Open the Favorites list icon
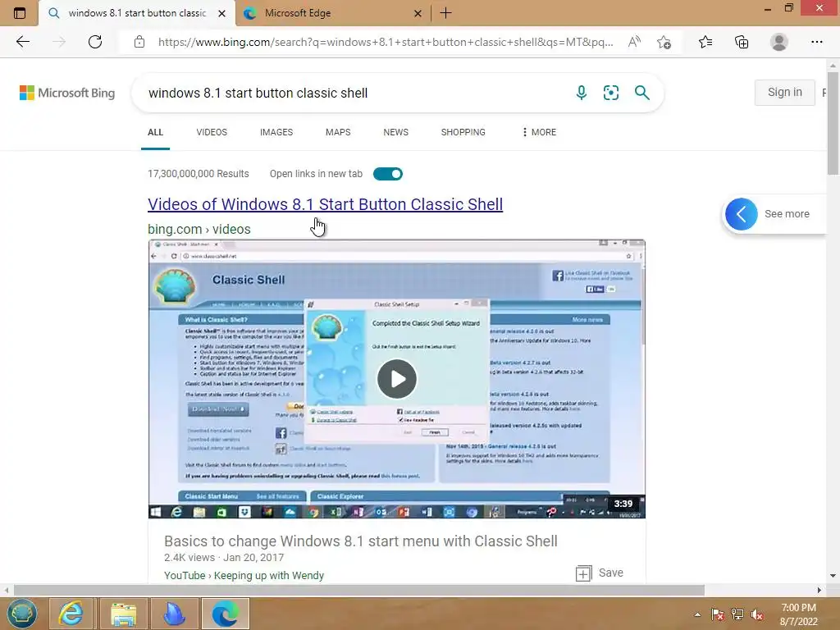This screenshot has width=840, height=630. click(x=705, y=42)
